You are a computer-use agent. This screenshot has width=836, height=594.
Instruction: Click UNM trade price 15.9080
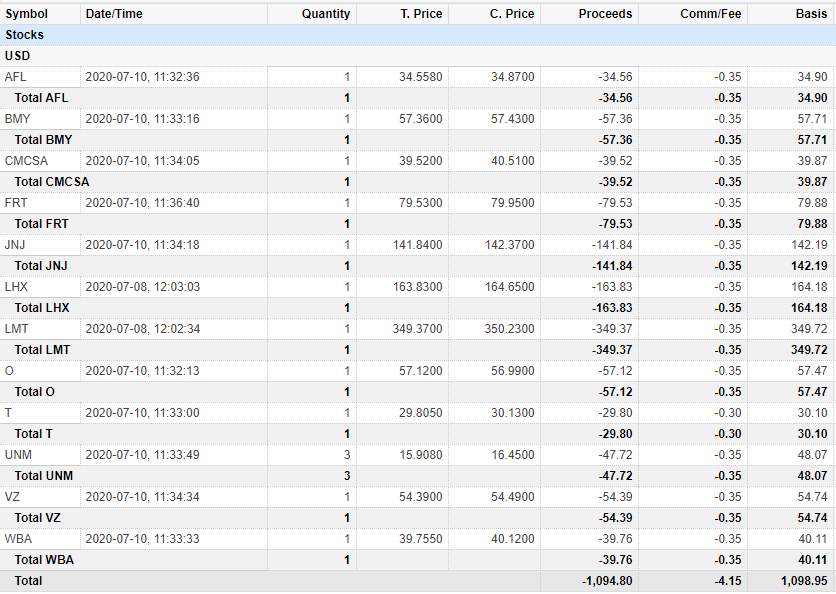[x=421, y=455]
